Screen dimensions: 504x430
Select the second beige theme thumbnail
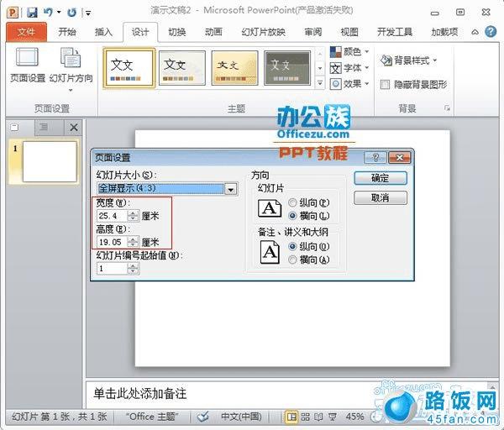pyautogui.click(x=182, y=68)
